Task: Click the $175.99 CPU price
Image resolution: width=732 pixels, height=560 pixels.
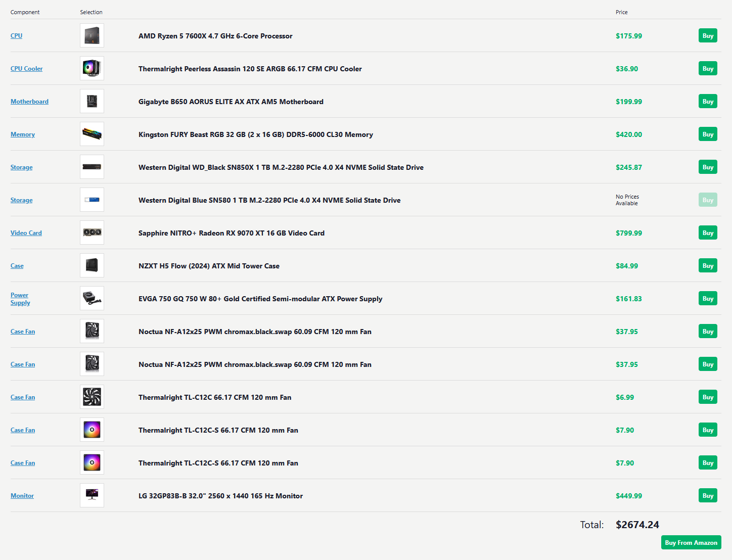Action: point(629,36)
